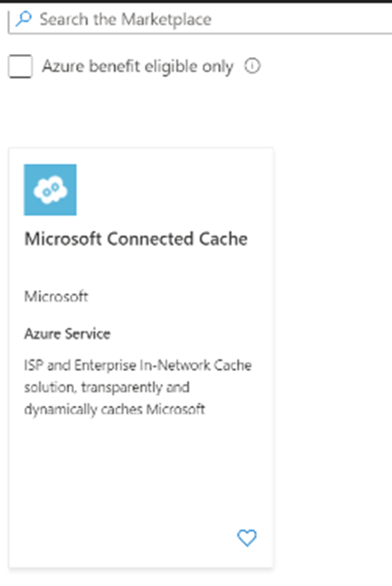The image size is (392, 586).
Task: Enable the Azure benefit eligible only checkbox
Action: point(20,67)
